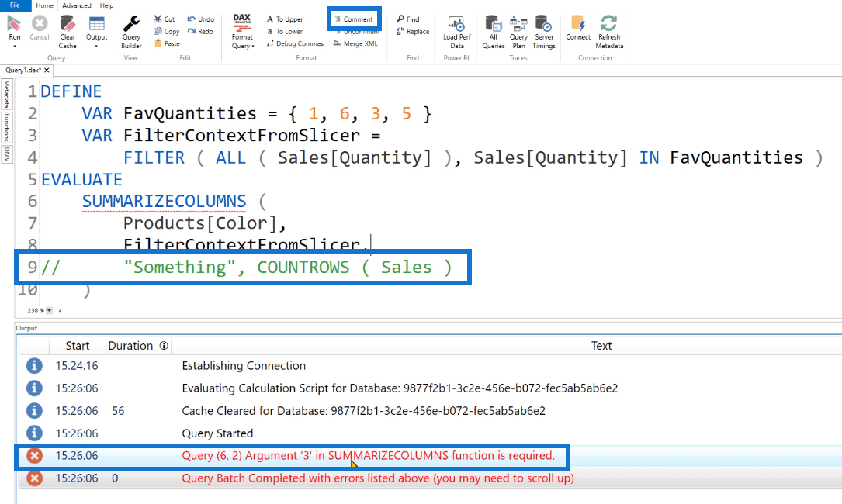The height and width of the screenshot is (504, 842).
Task: Clear the cache with Clear Cache
Action: [68, 33]
